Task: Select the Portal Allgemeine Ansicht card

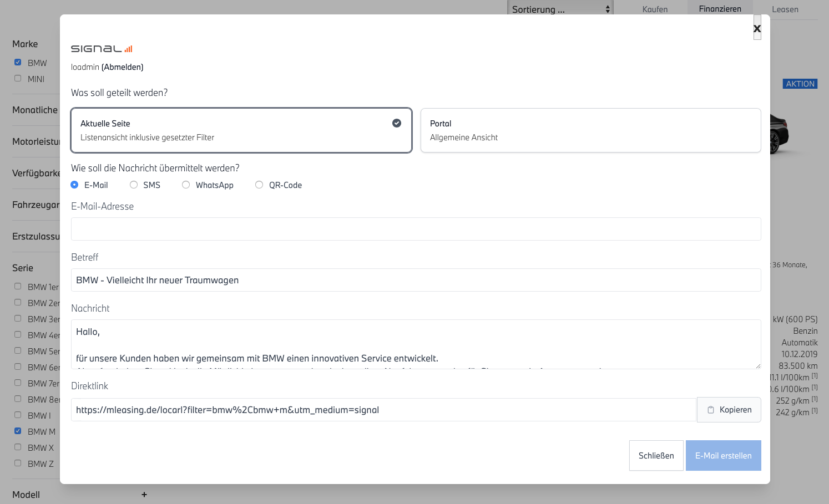Action: 590,130
